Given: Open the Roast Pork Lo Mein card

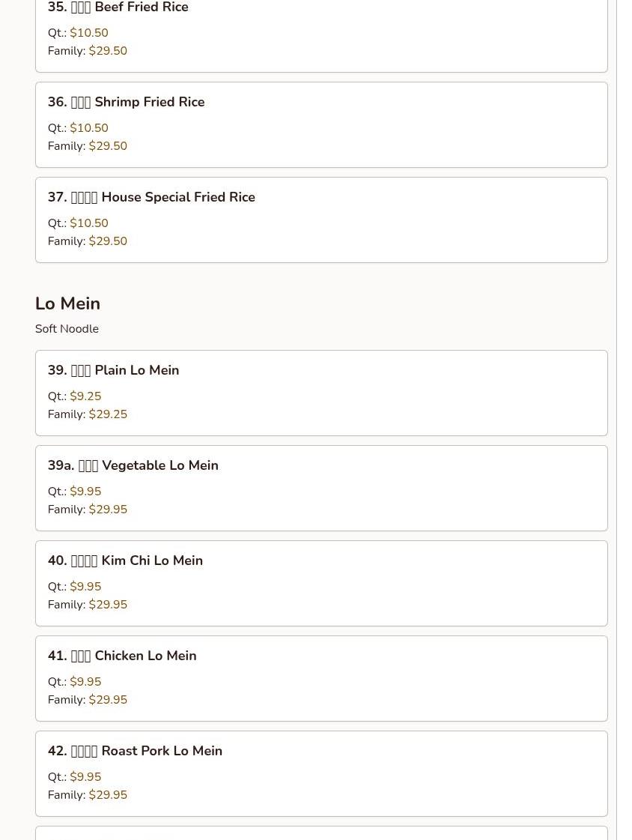Looking at the screenshot, I should [x=321, y=773].
